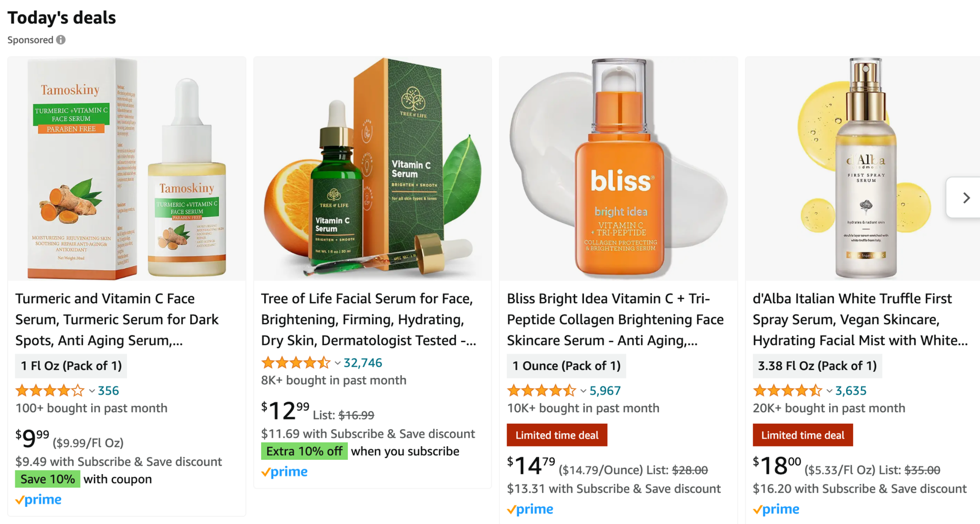The image size is (980, 524).
Task: Expand the rating chevron beside 5,967 reviews
Action: (583, 391)
